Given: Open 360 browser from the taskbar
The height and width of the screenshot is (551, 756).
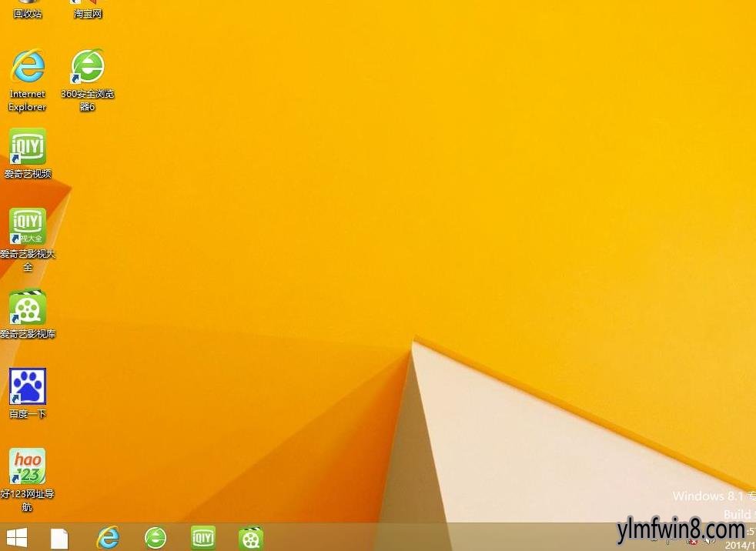Looking at the screenshot, I should pos(156,537).
